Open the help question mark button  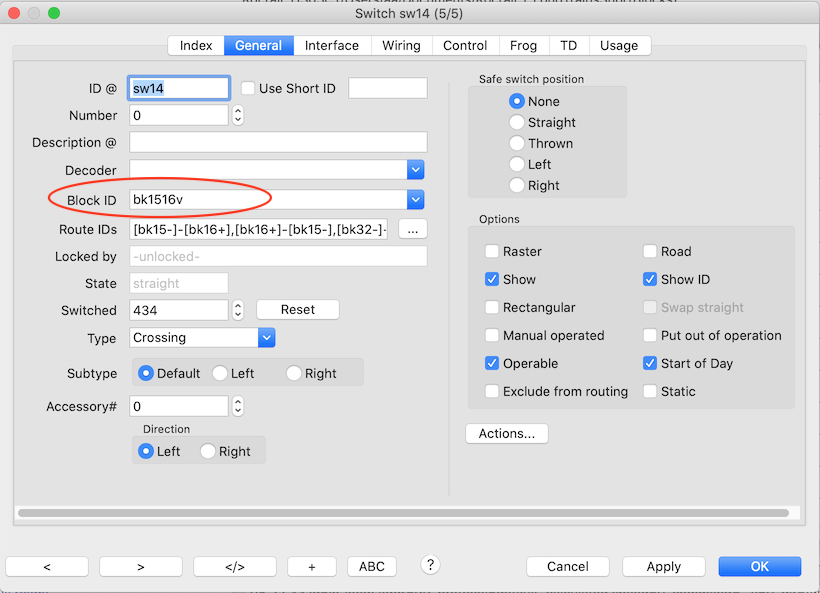(430, 565)
